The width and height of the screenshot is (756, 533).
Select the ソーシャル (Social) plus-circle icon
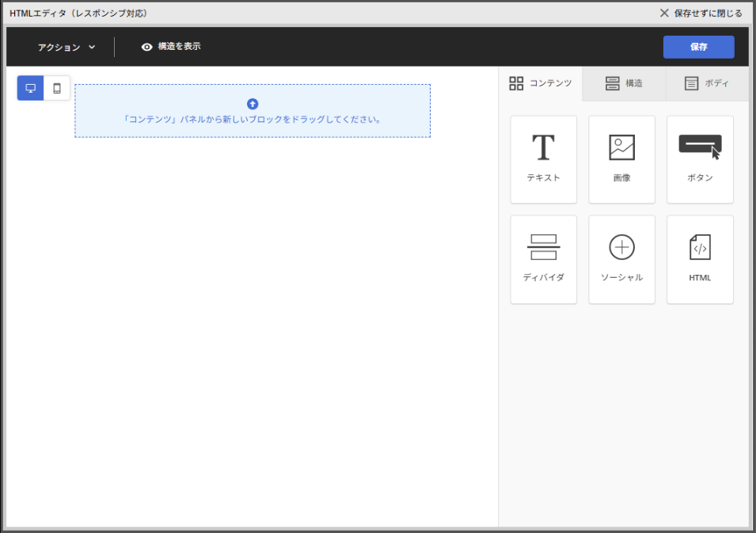(x=621, y=247)
